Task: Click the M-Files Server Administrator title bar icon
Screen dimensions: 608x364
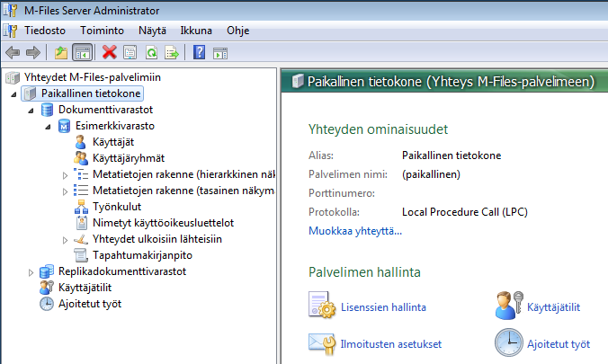Action: (11, 11)
